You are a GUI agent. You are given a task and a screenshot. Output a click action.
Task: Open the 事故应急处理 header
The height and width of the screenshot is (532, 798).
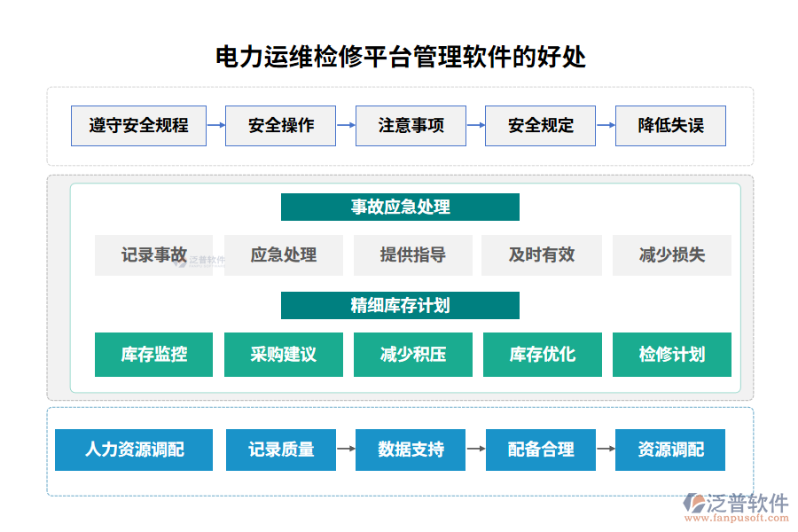401,207
